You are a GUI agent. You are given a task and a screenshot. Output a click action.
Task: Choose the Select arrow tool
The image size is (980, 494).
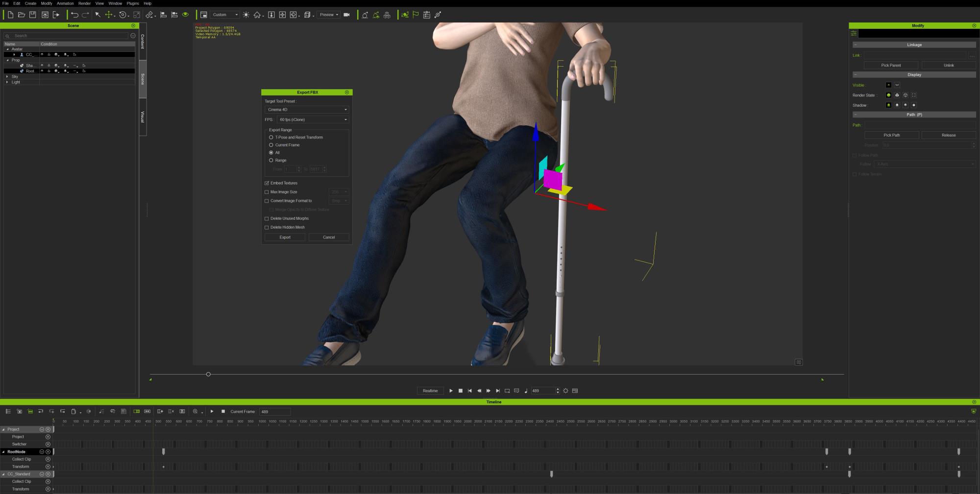click(x=98, y=15)
